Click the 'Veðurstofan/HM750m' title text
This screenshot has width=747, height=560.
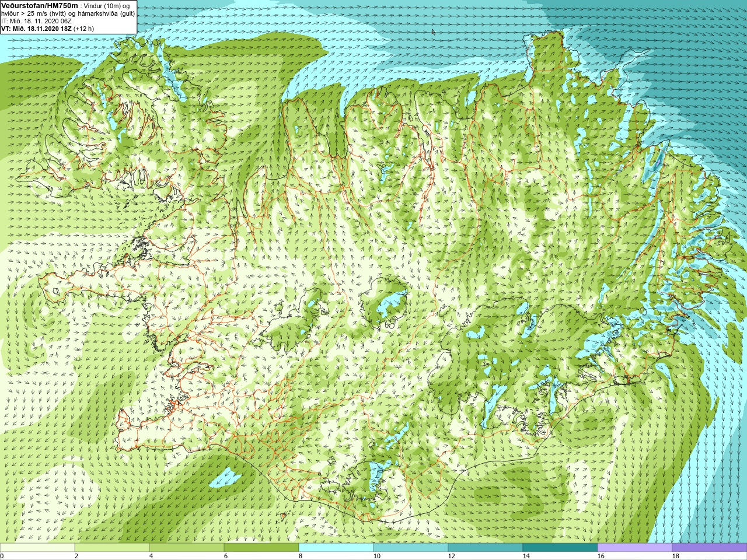point(40,5)
